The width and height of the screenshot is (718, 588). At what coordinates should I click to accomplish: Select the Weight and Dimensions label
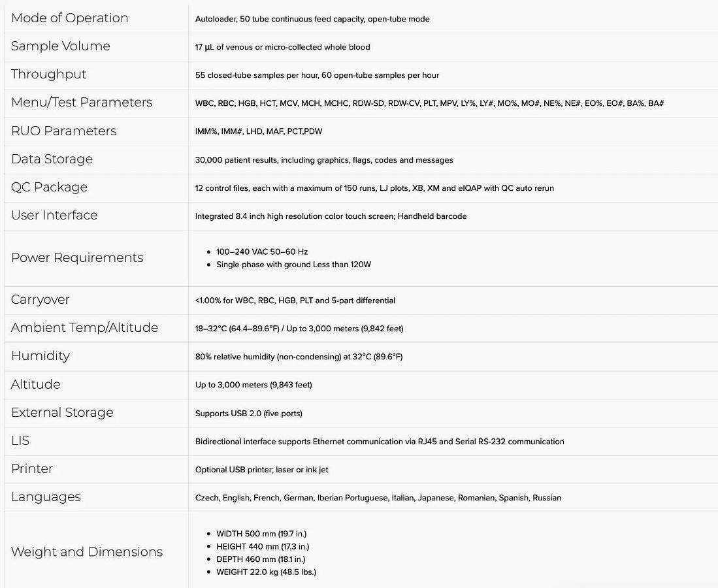87,552
